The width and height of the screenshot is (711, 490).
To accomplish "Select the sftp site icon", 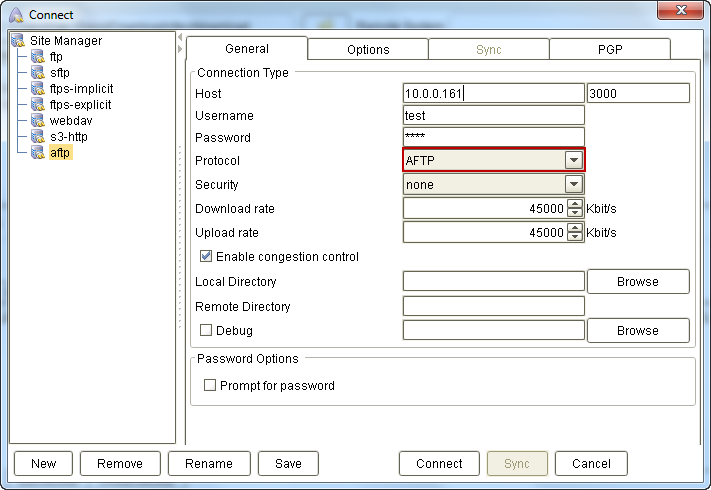I will 39,73.
